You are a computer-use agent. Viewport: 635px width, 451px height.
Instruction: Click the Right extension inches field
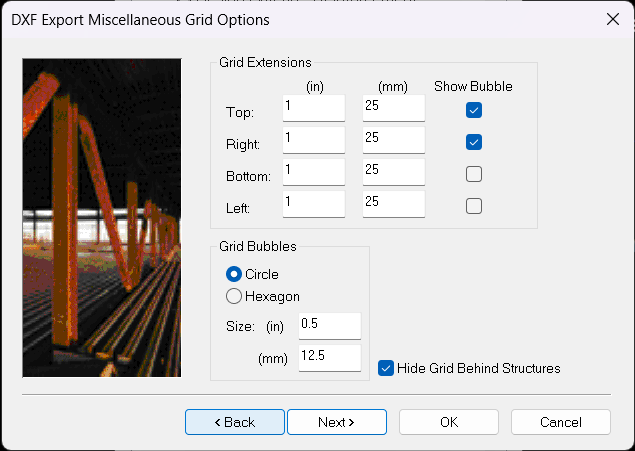(x=313, y=141)
